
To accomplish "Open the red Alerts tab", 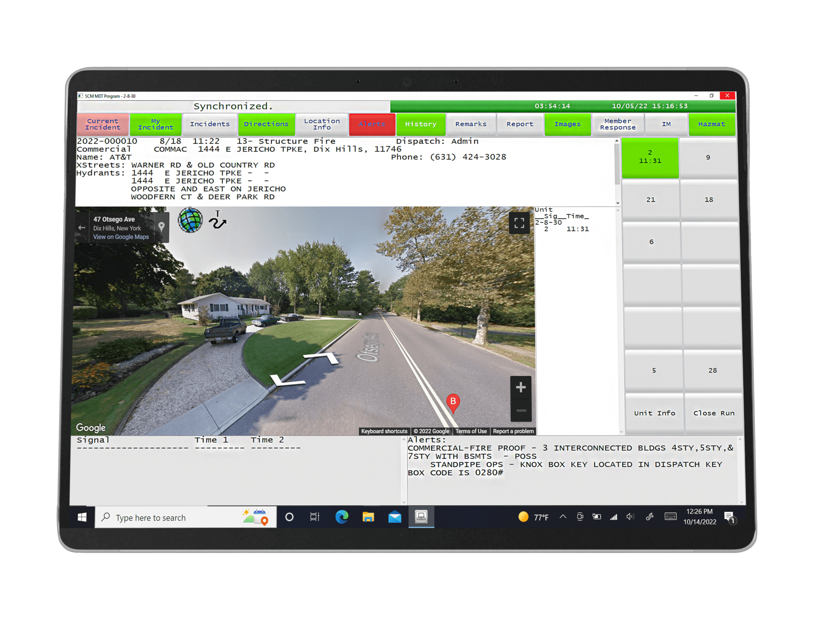I will pos(372,124).
